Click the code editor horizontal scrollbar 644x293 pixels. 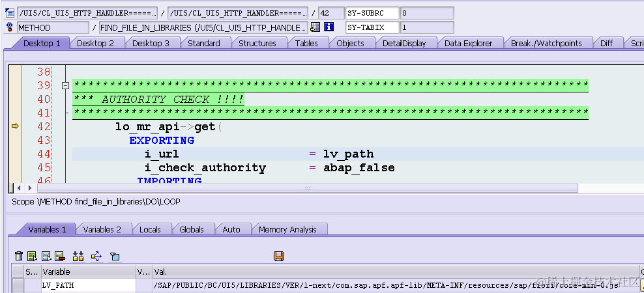(307, 188)
